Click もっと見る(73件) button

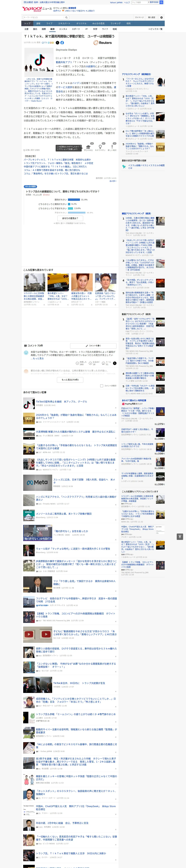pos(70,380)
